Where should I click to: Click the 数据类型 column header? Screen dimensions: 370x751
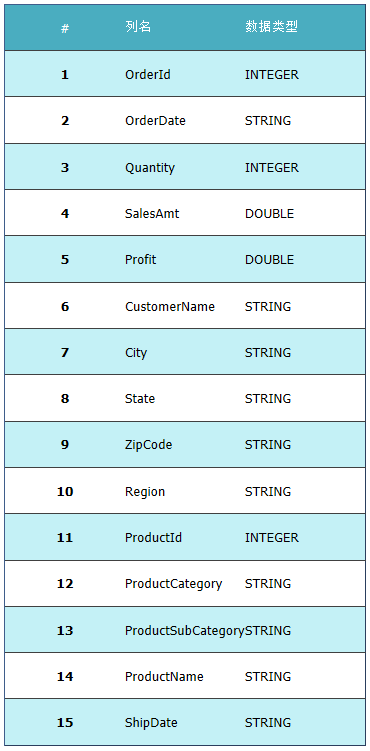[271, 27]
